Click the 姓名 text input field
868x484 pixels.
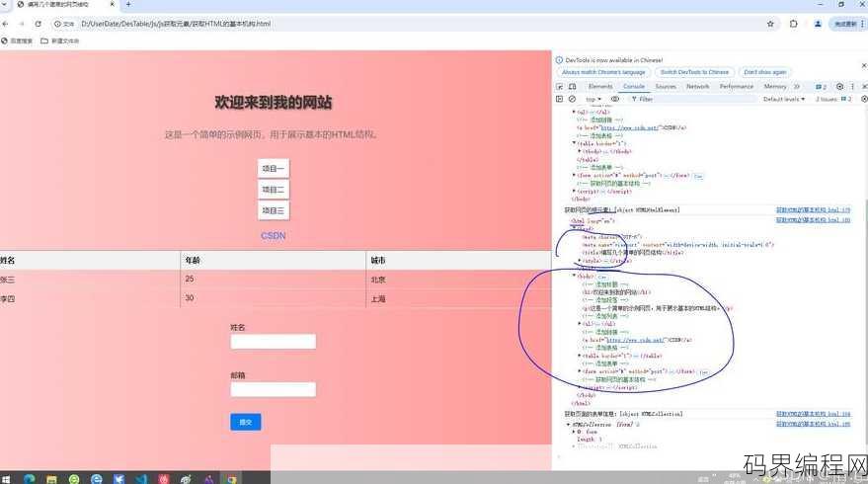(273, 341)
